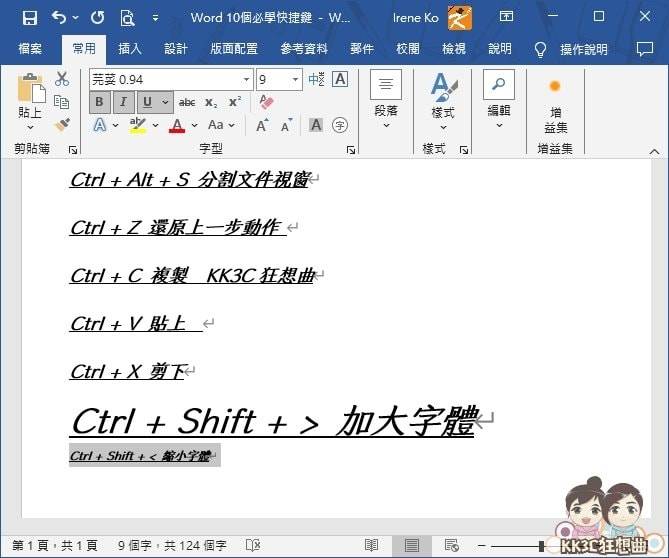Open font color dropdown arrow
The image size is (669, 558).
(x=195, y=125)
